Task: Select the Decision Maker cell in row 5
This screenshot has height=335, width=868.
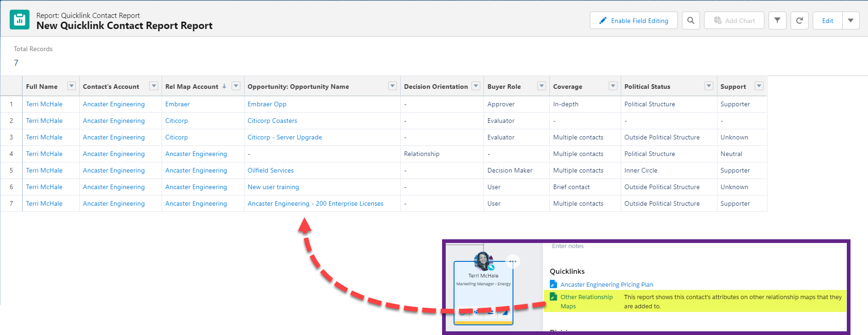Action: (516, 170)
